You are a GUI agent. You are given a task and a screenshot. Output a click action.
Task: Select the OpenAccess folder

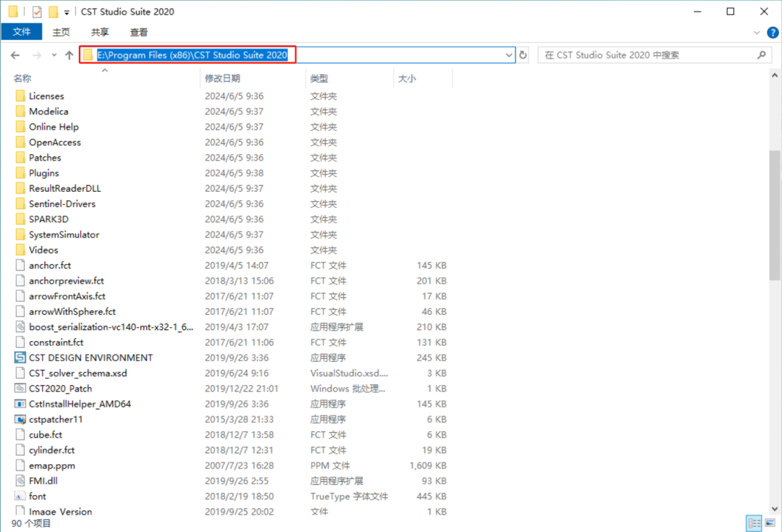tap(54, 142)
